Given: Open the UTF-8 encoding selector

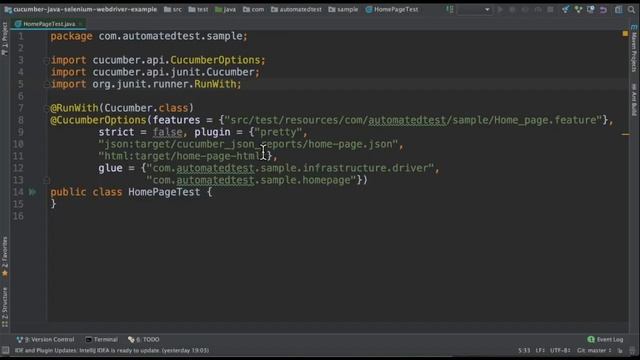Looking at the screenshot, I should pyautogui.click(x=560, y=351).
